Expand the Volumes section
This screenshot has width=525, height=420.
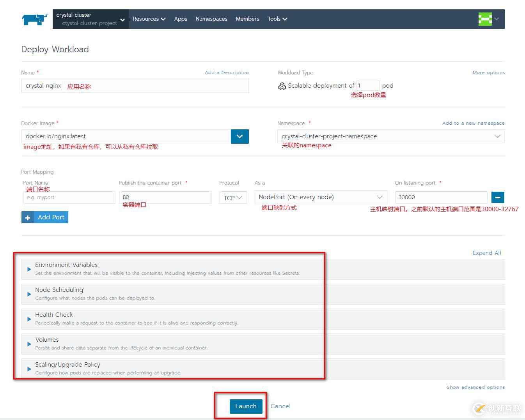click(x=263, y=344)
